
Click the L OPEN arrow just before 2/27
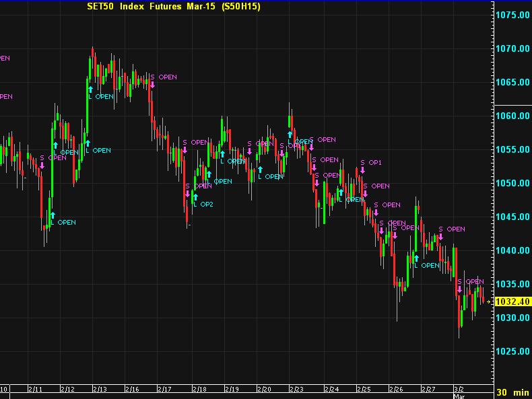(x=415, y=258)
